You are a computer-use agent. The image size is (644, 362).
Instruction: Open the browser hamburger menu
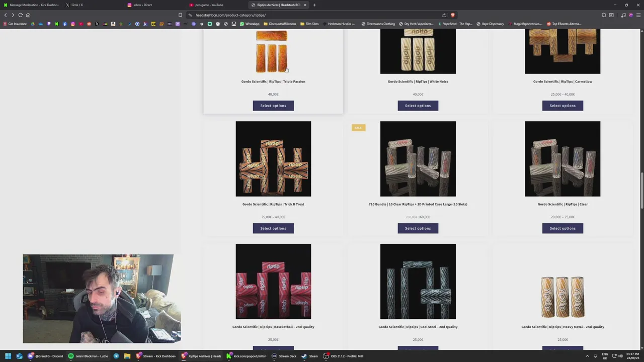click(x=638, y=15)
